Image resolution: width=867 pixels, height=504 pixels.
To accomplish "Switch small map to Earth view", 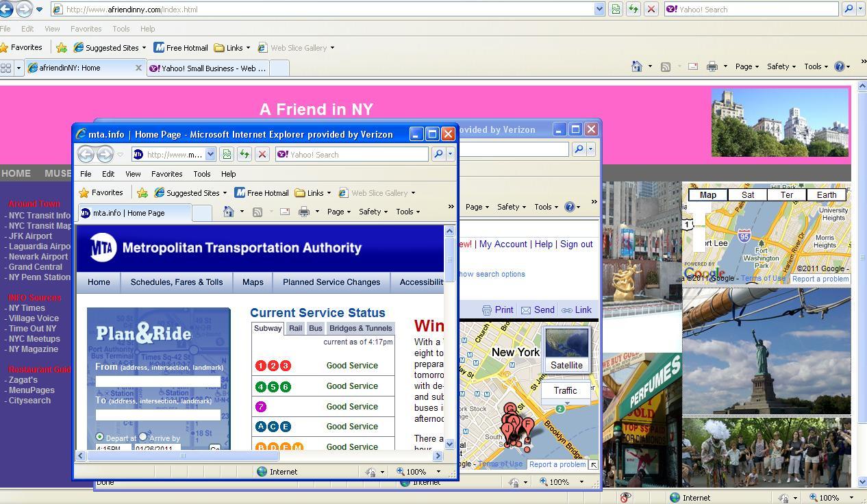I will point(827,195).
